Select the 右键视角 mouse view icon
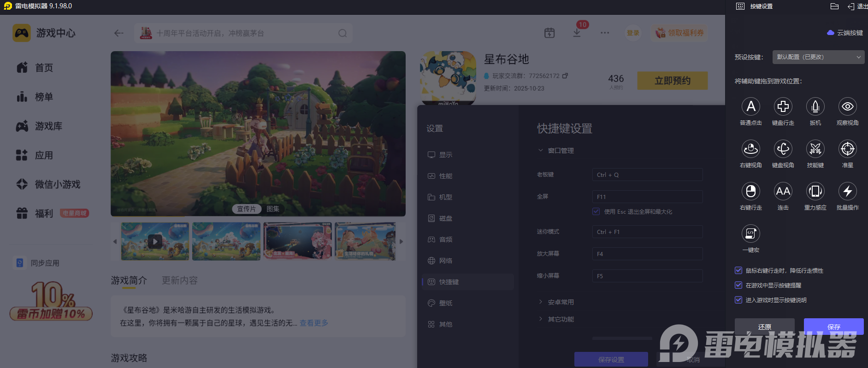The width and height of the screenshot is (868, 368). pyautogui.click(x=751, y=149)
